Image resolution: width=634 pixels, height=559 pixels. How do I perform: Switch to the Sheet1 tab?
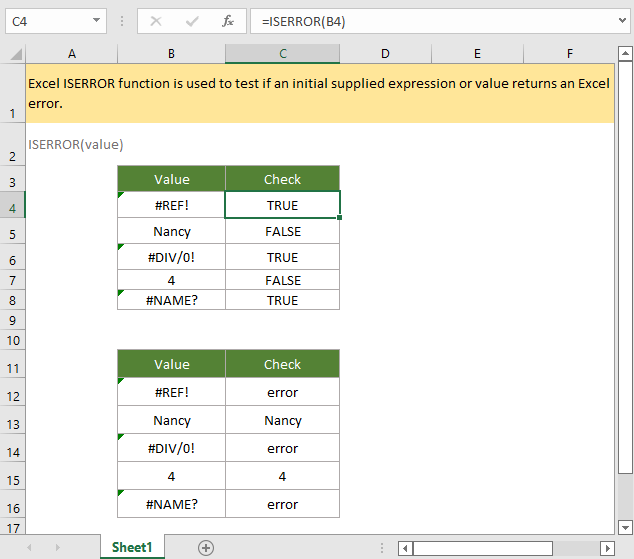[x=131, y=547]
